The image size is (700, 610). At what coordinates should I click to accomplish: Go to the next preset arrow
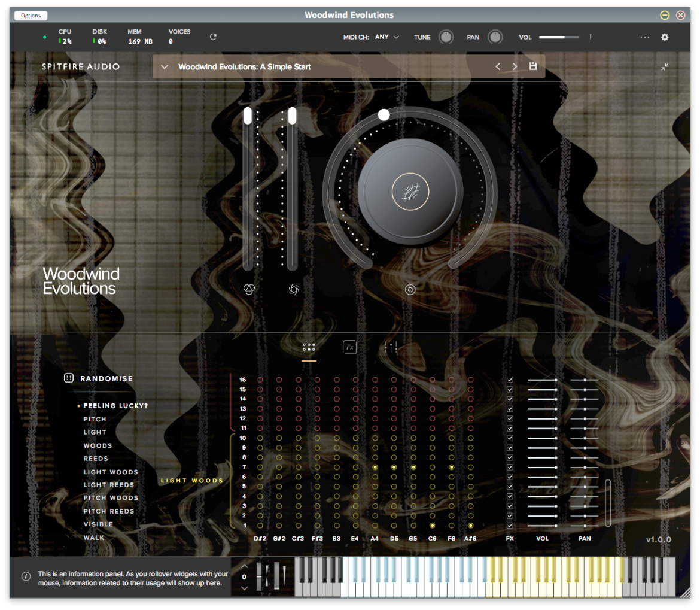coord(515,66)
